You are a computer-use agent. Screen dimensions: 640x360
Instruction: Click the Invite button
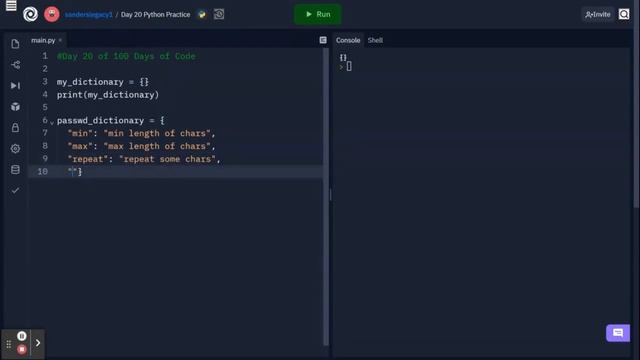click(x=598, y=14)
